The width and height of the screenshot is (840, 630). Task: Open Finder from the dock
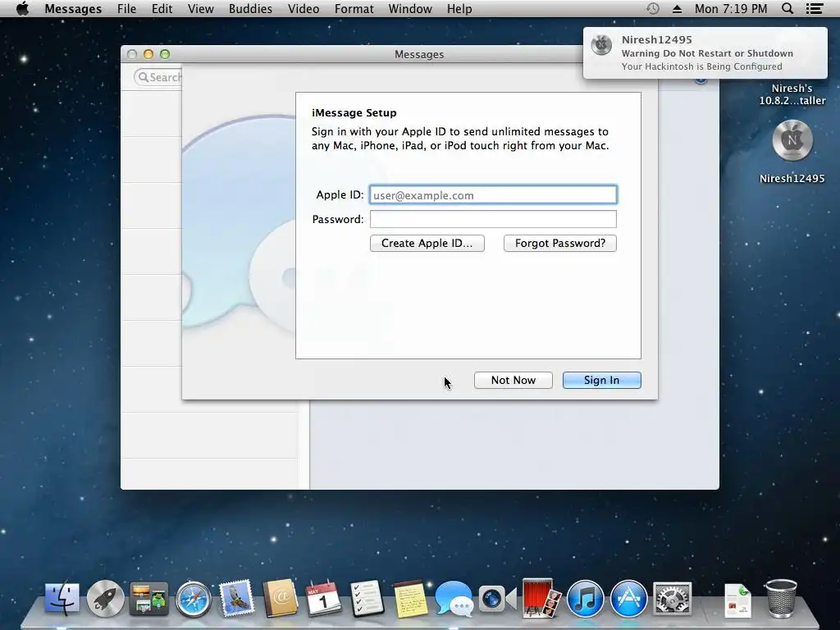click(x=62, y=598)
